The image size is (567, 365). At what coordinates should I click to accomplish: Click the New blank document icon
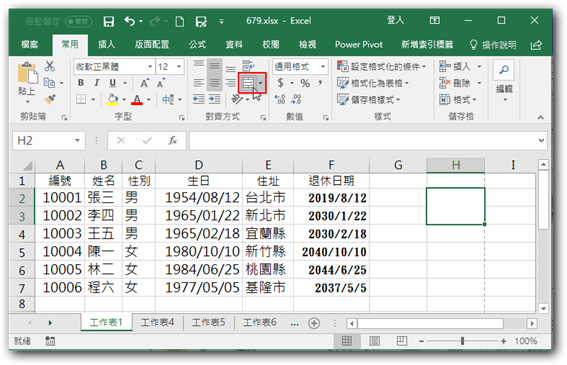[179, 21]
